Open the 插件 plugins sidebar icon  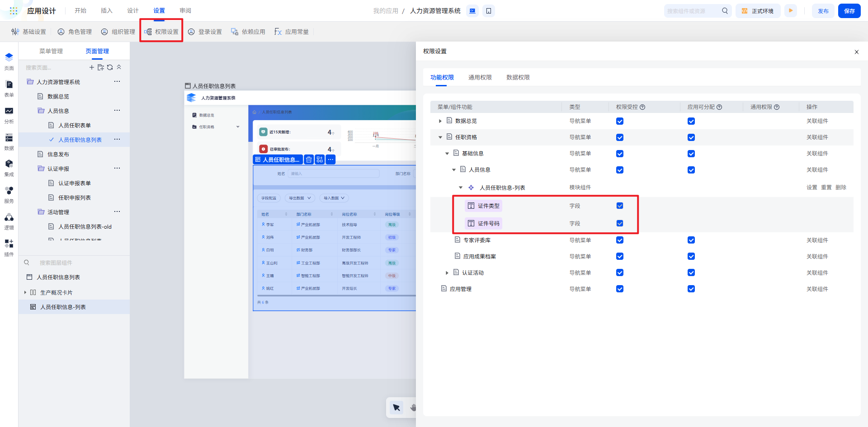coord(9,247)
